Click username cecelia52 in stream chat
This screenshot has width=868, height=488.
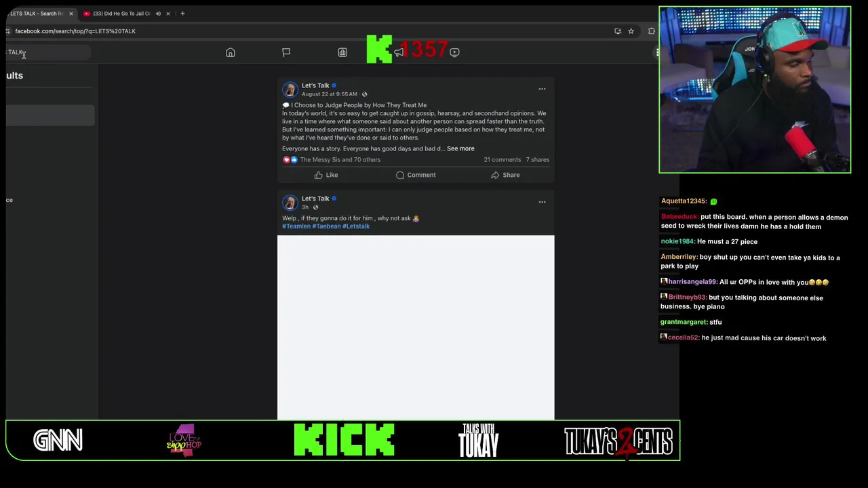684,338
